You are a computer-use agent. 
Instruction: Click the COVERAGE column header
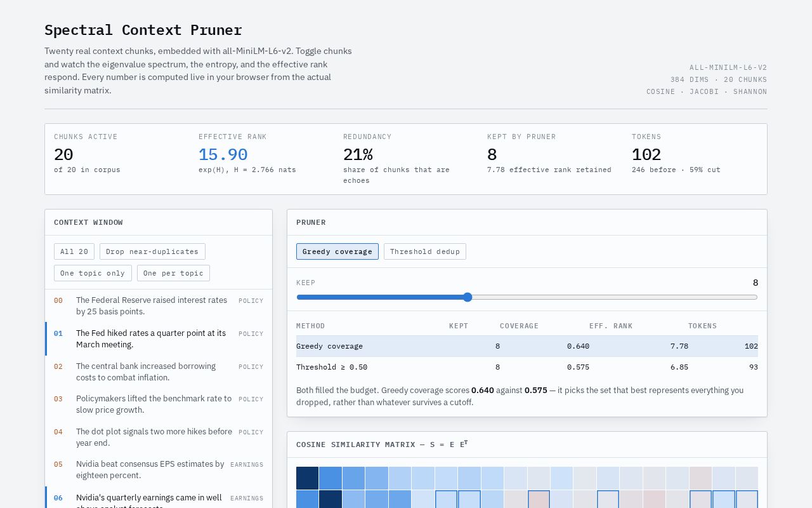[519, 326]
